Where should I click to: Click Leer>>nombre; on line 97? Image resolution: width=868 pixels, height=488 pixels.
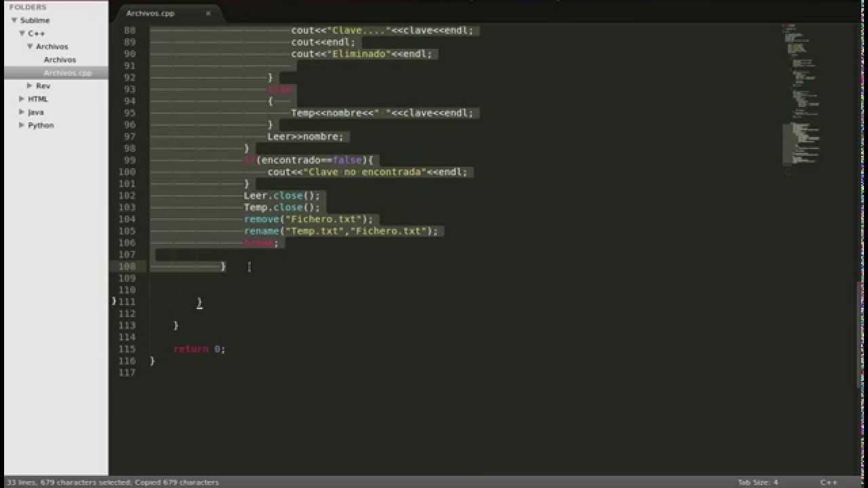click(x=305, y=136)
